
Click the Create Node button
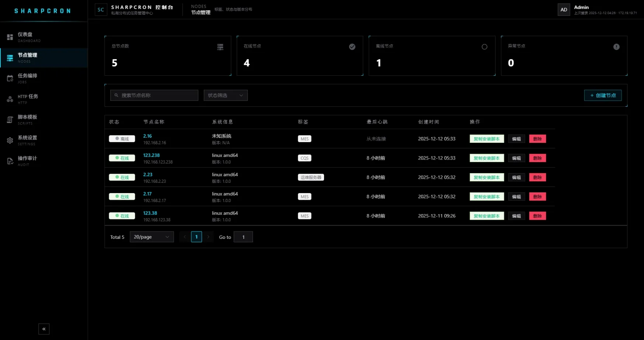(x=603, y=95)
